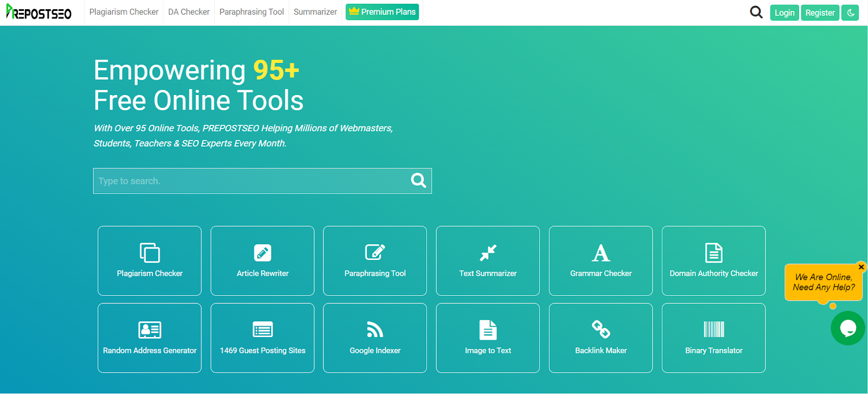Image resolution: width=868 pixels, height=394 pixels.
Task: Focus the 'Type to search.' input field
Action: pyautogui.click(x=263, y=181)
